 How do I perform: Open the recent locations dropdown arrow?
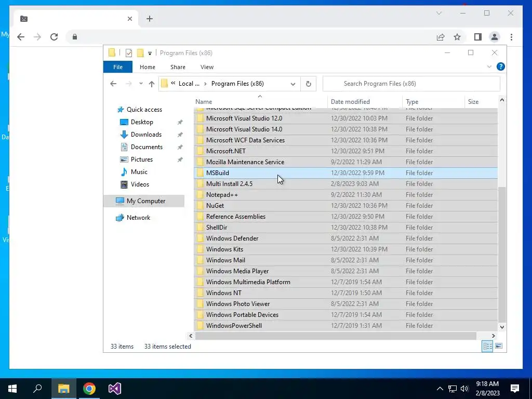141,84
